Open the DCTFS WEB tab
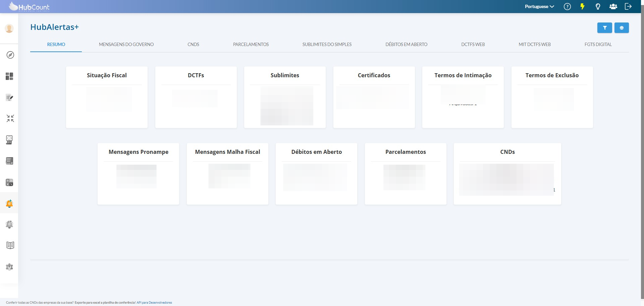Screen dimensions: 644x306 click(473, 44)
